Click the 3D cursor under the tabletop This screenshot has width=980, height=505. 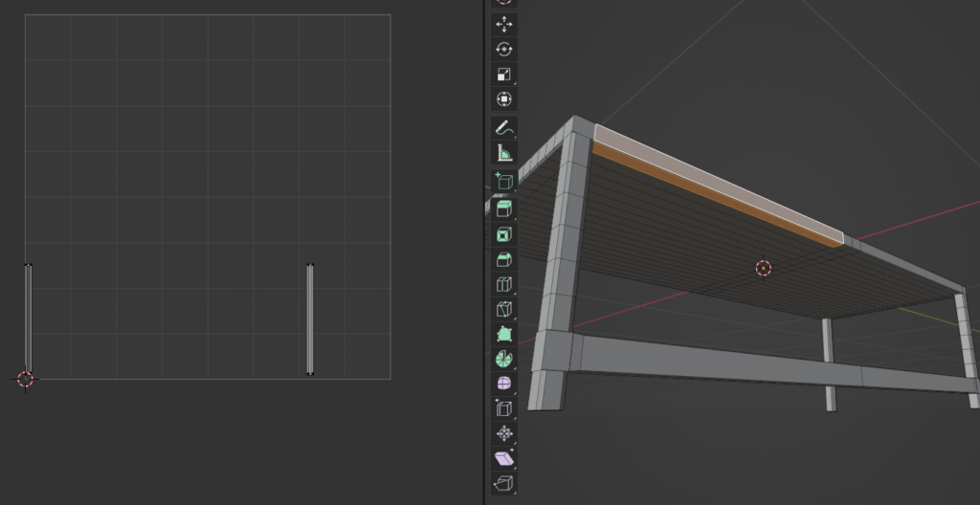tap(763, 268)
